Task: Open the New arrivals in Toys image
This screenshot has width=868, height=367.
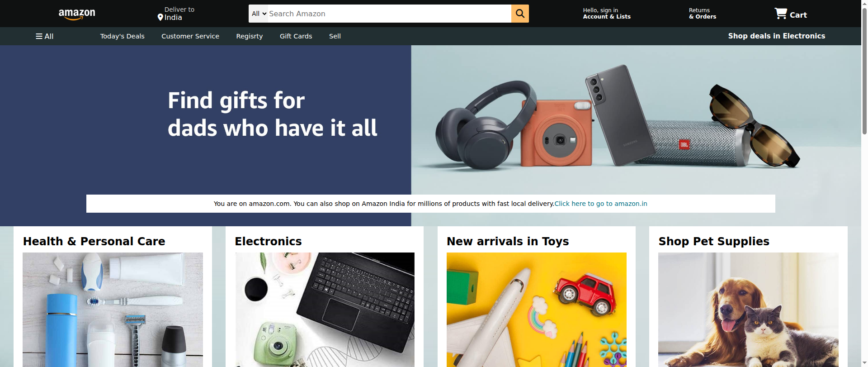Action: [x=537, y=310]
